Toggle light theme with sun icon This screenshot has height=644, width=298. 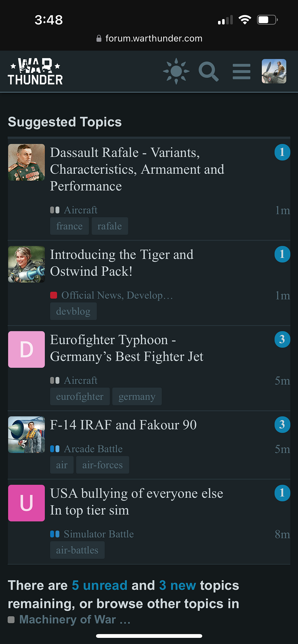[176, 71]
